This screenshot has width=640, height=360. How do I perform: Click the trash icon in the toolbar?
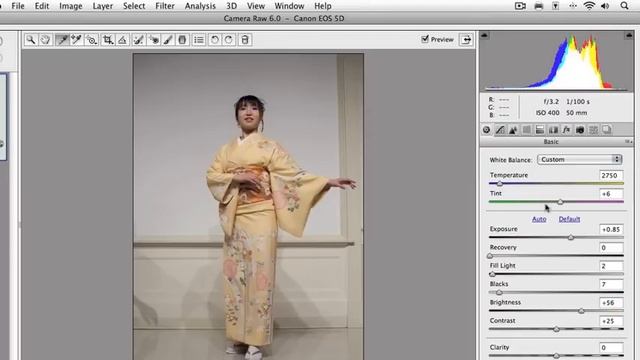(x=245, y=40)
